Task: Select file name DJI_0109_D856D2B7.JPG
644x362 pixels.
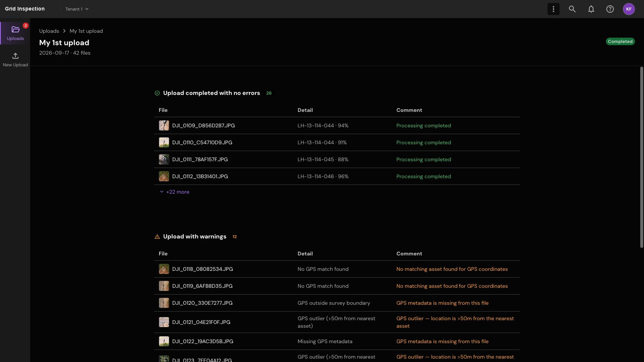Action: pyautogui.click(x=204, y=125)
